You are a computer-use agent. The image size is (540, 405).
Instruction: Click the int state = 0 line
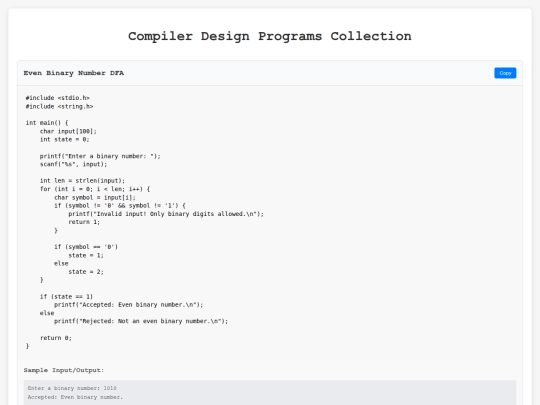(x=64, y=139)
